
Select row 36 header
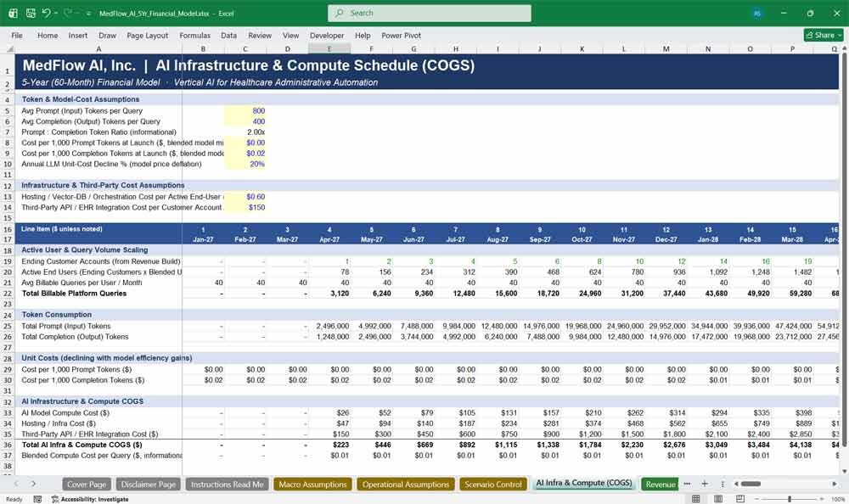point(8,445)
